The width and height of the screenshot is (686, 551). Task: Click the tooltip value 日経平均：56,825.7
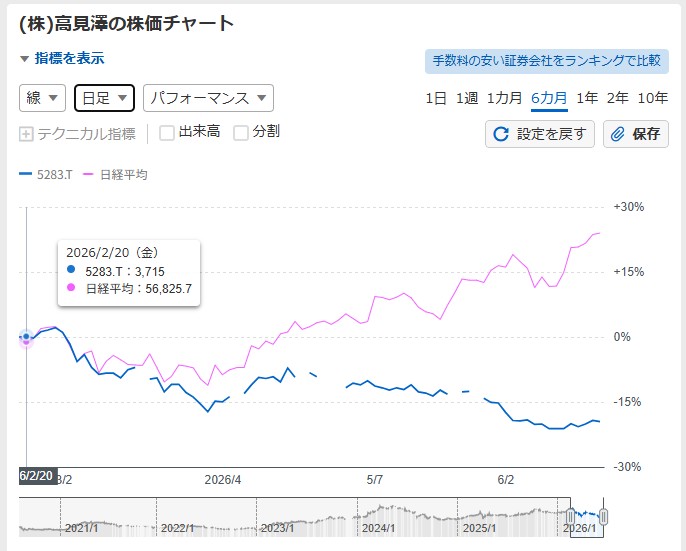tap(139, 289)
